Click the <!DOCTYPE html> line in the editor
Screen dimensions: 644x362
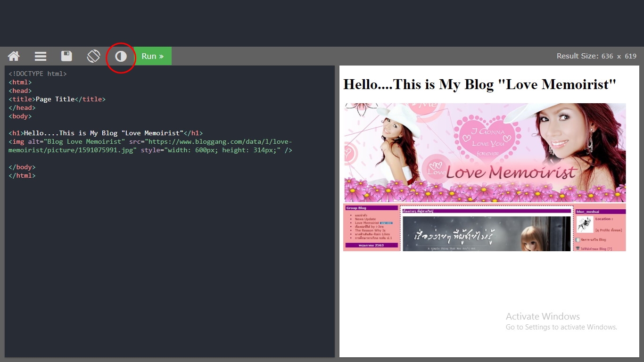point(38,74)
